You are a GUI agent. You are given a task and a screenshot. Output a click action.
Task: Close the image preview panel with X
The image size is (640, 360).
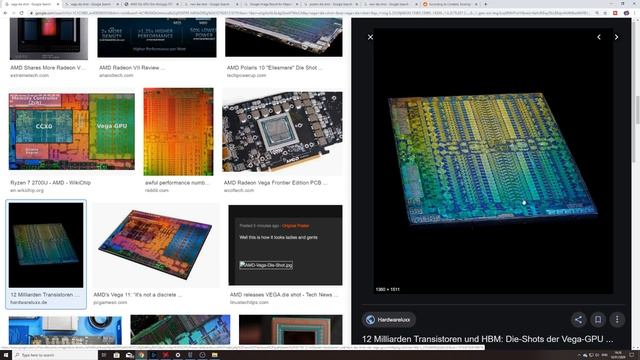click(370, 37)
